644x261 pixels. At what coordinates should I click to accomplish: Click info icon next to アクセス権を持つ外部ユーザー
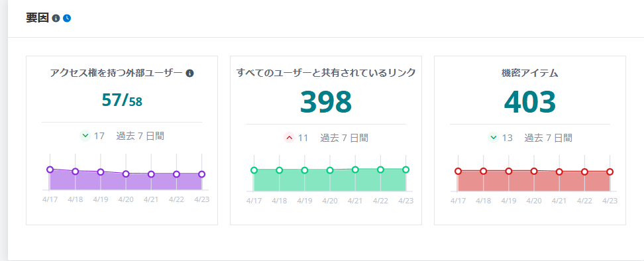(x=189, y=74)
